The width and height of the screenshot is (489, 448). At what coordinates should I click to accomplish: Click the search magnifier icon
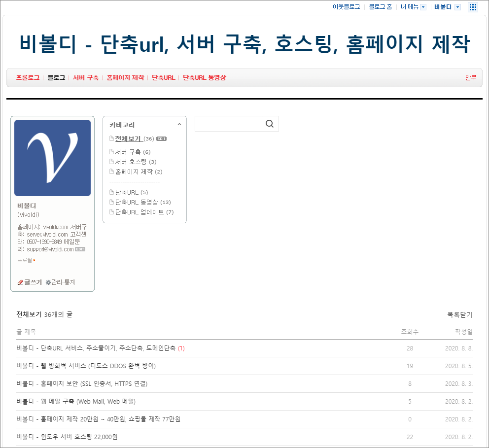tap(270, 124)
